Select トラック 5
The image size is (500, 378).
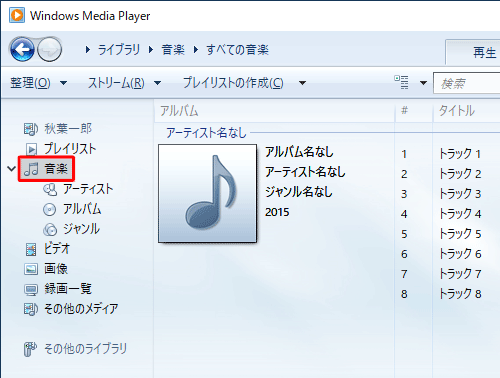[460, 234]
